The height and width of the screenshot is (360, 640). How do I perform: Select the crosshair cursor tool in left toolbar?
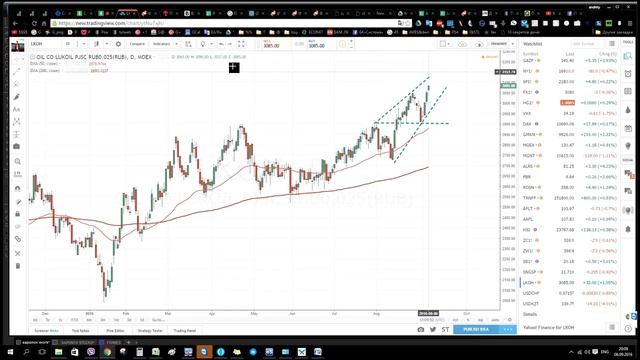coord(17,59)
